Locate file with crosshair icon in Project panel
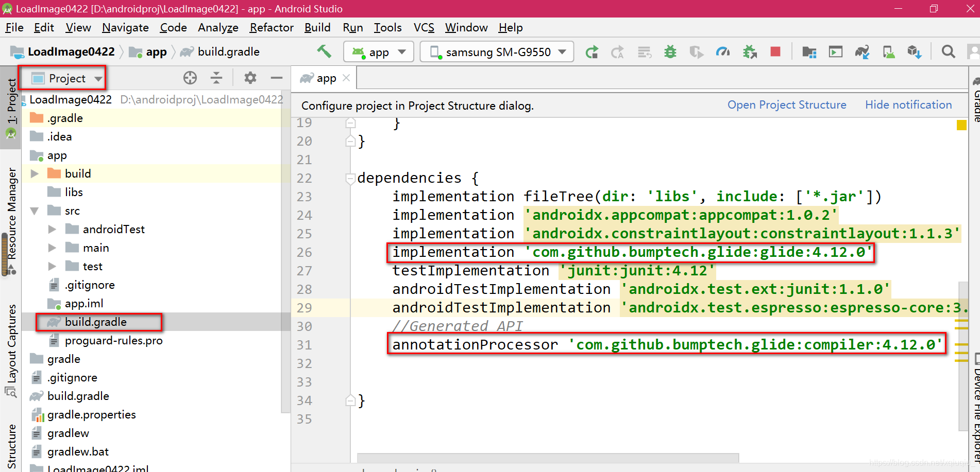This screenshot has height=472, width=980. (x=190, y=78)
